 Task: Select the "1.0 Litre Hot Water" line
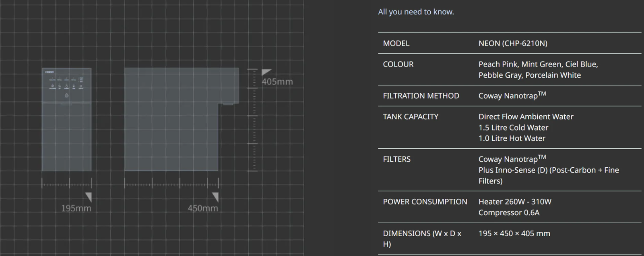(512, 138)
